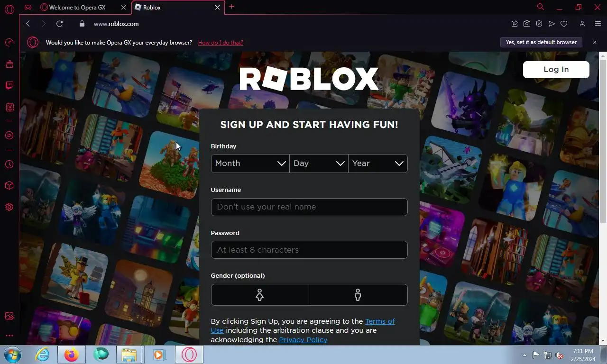This screenshot has width=607, height=364.
Task: Click the Log In button
Action: coord(556,69)
